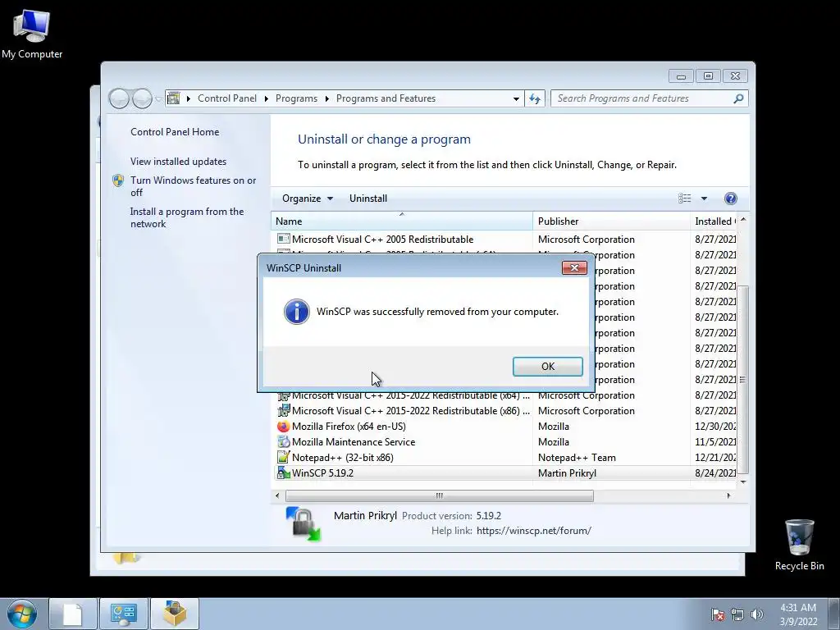
Task: Select Mozilla Firefox (x64 en-US) entry
Action: tap(505, 427)
